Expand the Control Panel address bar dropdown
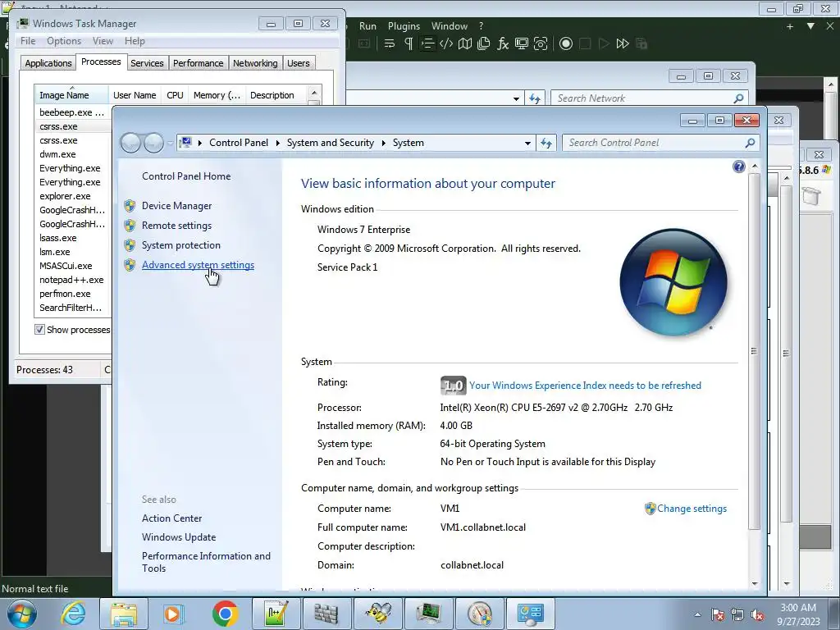The image size is (840, 630). (x=527, y=143)
